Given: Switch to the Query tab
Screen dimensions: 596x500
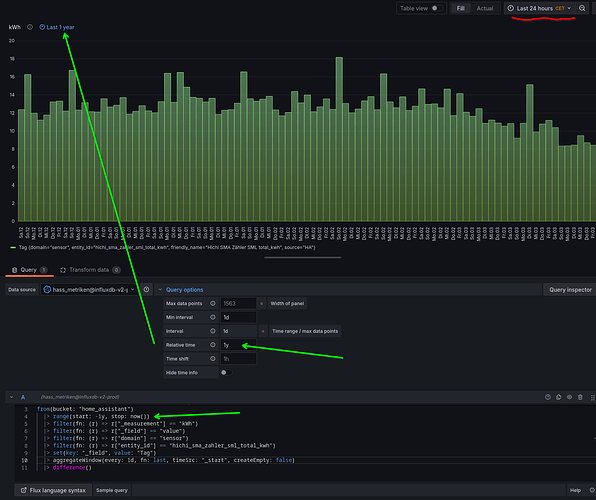Looking at the screenshot, I should click(x=29, y=270).
